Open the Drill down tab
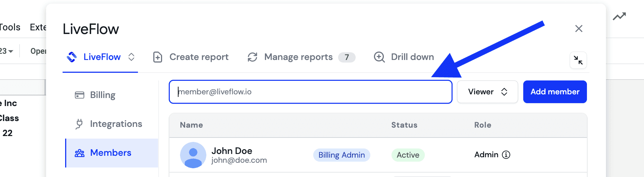Viewport: 644px width, 177px height. (404, 57)
